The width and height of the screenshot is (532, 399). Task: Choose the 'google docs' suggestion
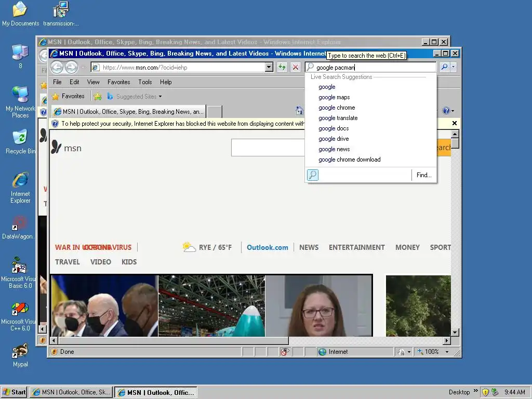pos(334,129)
